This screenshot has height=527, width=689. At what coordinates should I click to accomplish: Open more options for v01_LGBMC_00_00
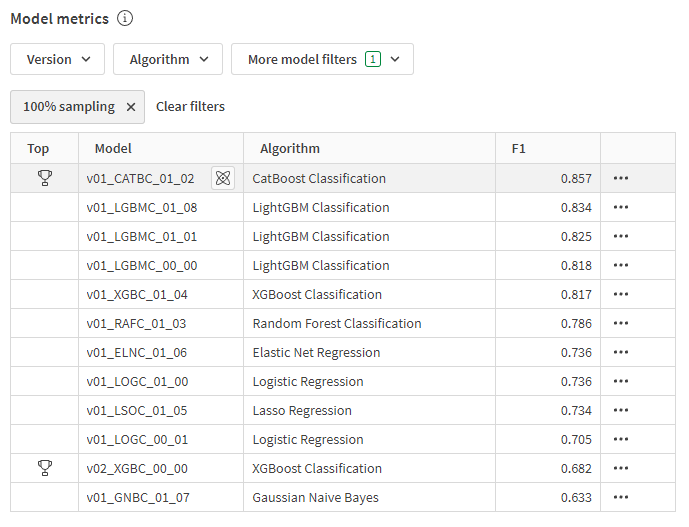620,265
